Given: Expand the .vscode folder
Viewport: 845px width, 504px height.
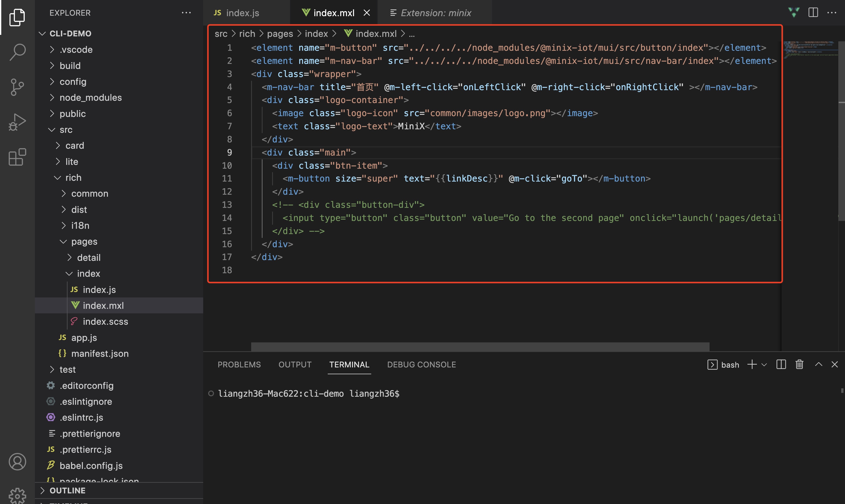Looking at the screenshot, I should click(119, 49).
